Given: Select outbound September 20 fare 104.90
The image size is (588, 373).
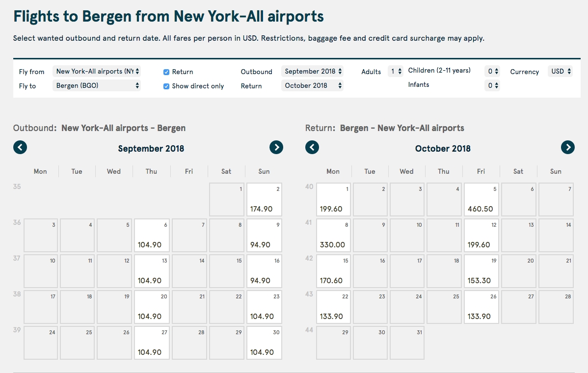Looking at the screenshot, I should (152, 307).
